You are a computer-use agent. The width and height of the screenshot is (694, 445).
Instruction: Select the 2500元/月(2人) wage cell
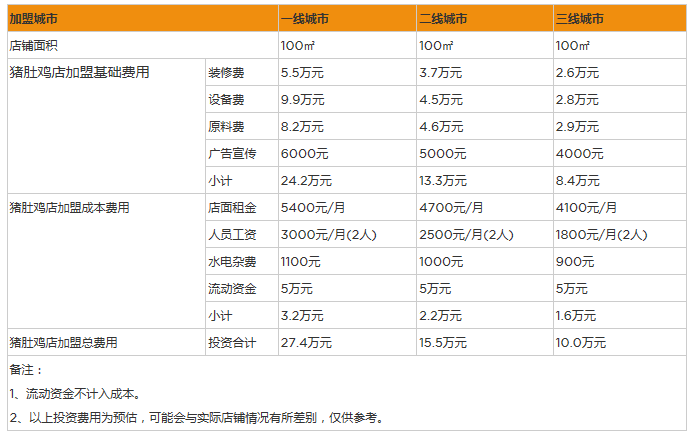coord(466,235)
